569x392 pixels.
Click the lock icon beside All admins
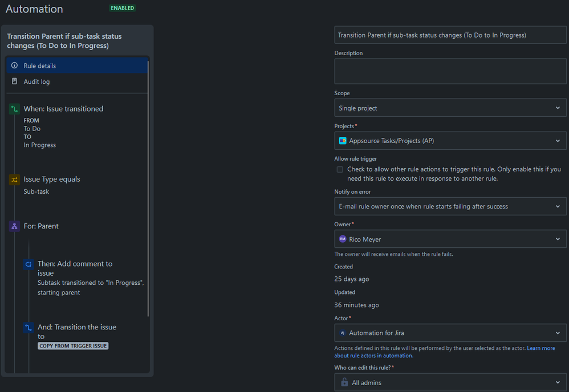tap(344, 382)
